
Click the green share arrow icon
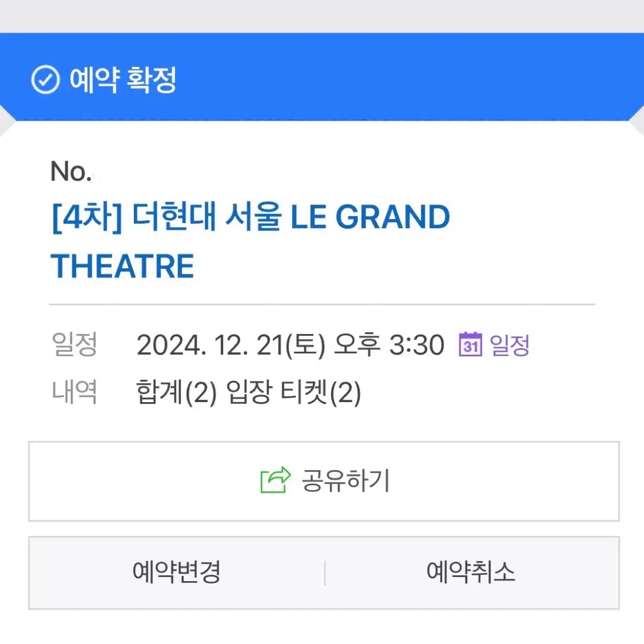276,480
